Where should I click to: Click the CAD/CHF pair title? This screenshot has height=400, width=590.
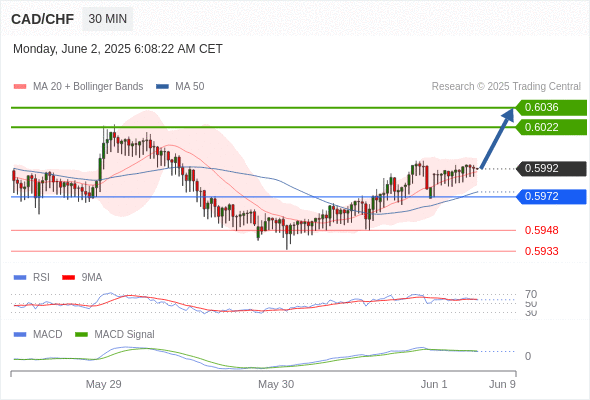click(x=43, y=19)
